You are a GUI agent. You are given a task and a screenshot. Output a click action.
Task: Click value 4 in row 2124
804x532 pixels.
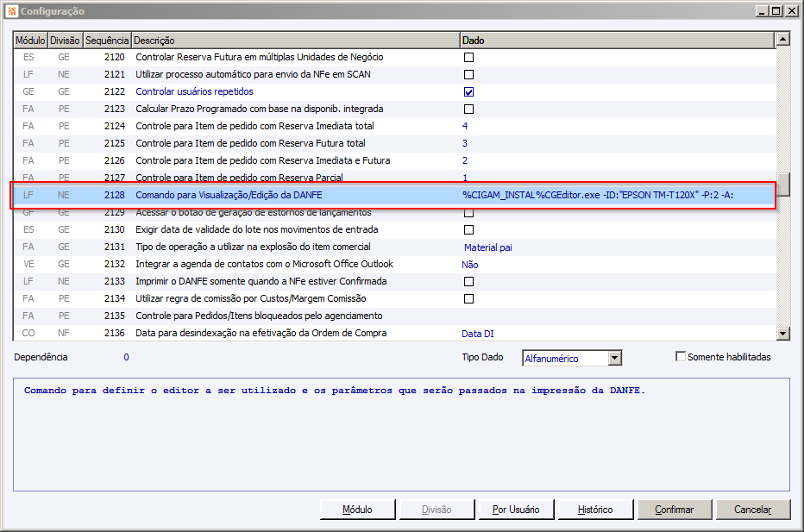click(465, 126)
